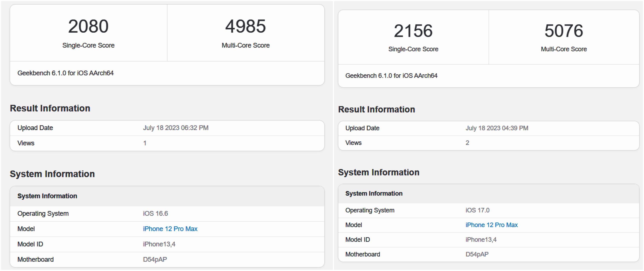Viewport: 644px width, 271px height.
Task: Click left Model ID value iPhone13,4
Action: (x=159, y=244)
